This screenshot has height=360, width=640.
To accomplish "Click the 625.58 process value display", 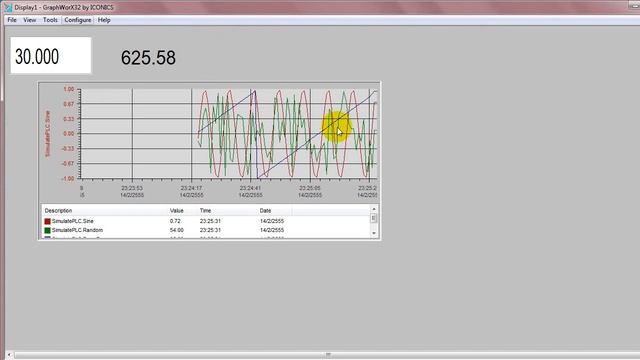I will tap(148, 58).
